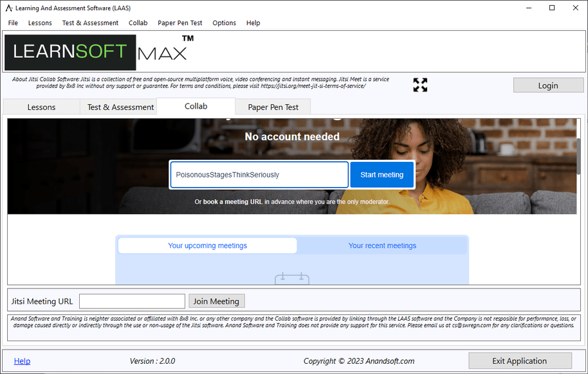Click the fullscreen expand arrows icon
This screenshot has height=374, width=588.
(420, 85)
